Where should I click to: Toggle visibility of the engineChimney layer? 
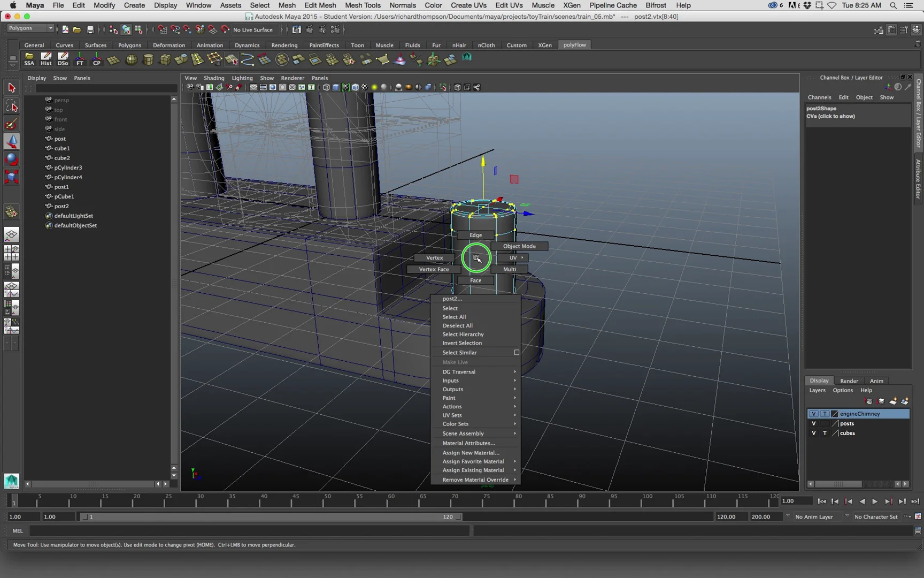coord(813,413)
